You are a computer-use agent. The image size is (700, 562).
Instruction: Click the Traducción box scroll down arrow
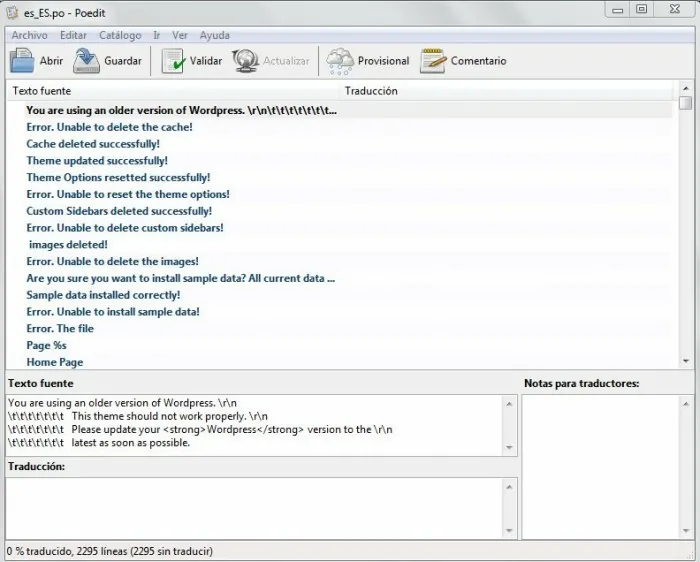509,530
